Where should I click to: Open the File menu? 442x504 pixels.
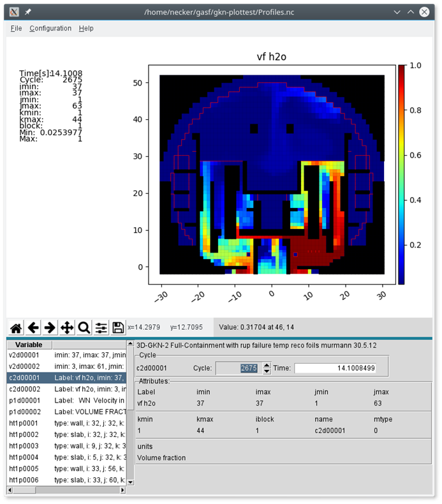coord(16,28)
